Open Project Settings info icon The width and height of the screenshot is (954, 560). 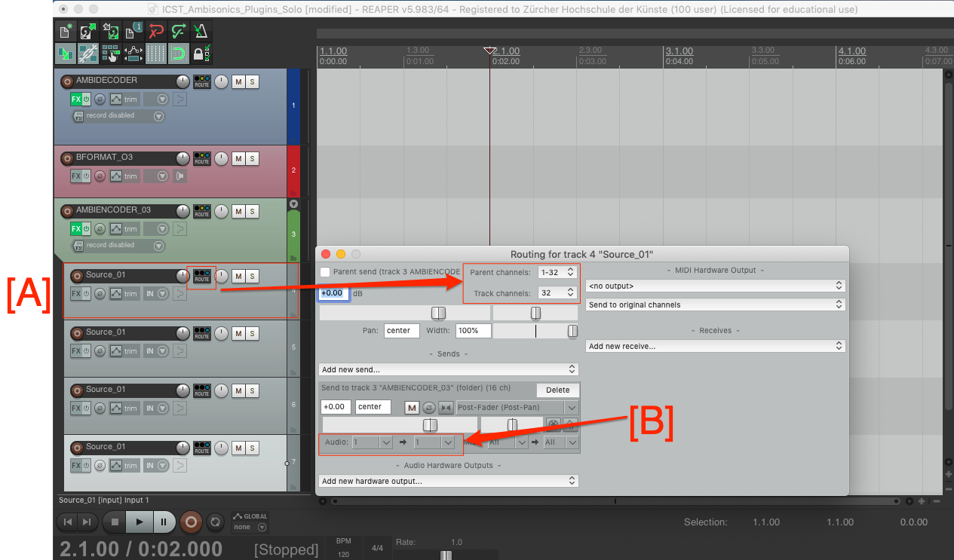coord(133,32)
